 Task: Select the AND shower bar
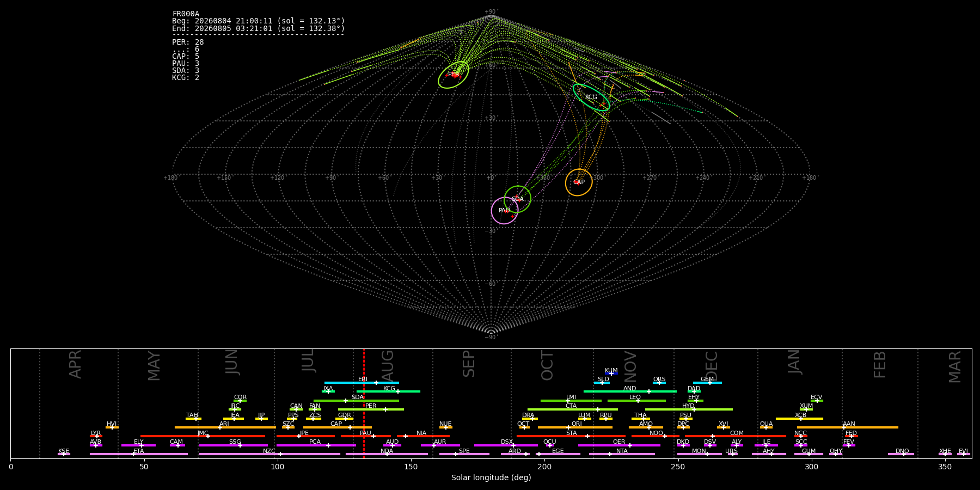630,391
